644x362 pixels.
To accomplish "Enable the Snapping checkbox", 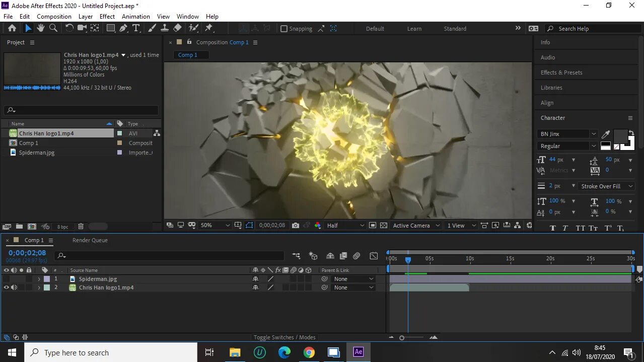I will pos(284,29).
